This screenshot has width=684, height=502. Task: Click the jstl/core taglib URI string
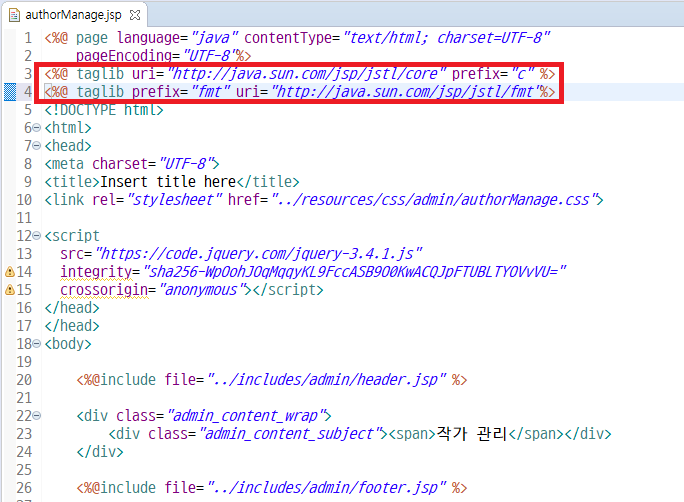click(x=307, y=74)
